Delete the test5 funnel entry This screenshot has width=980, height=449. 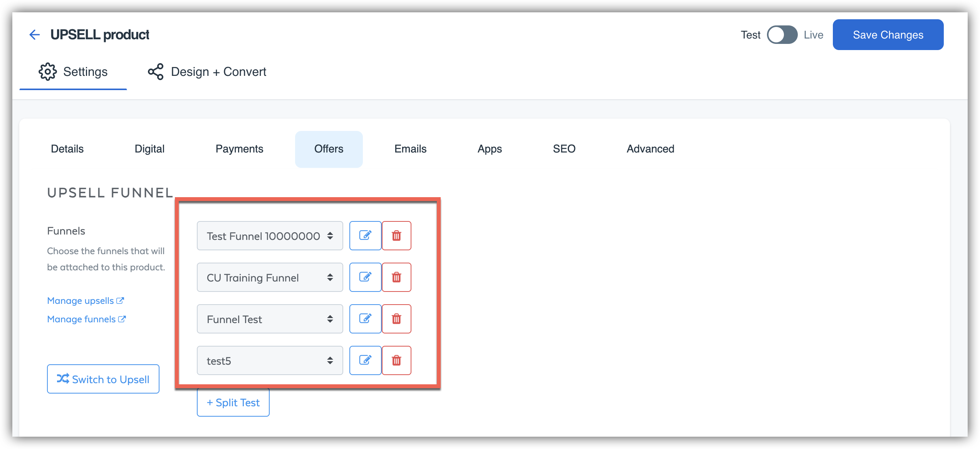[396, 360]
